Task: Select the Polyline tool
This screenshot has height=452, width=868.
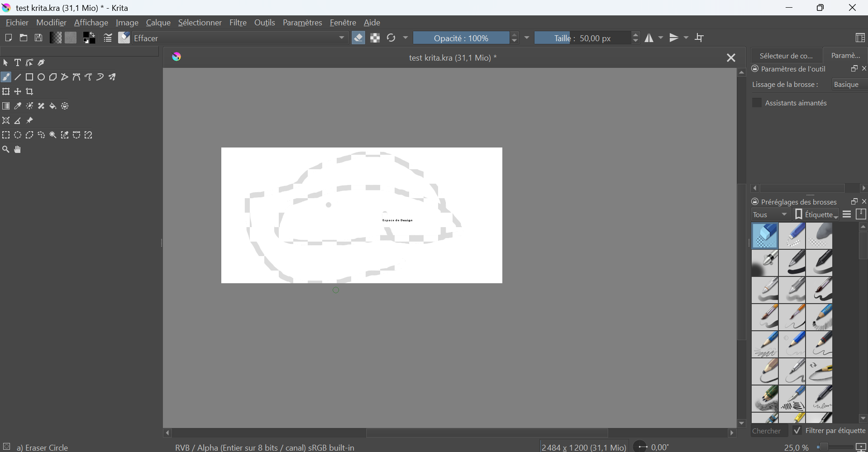Action: click(65, 77)
